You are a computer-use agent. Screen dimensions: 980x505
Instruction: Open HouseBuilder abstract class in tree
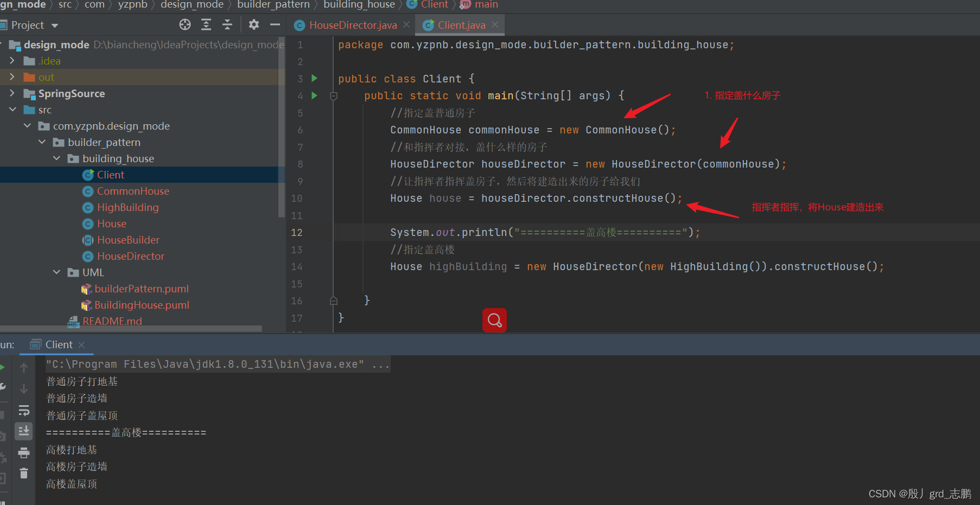[128, 240]
